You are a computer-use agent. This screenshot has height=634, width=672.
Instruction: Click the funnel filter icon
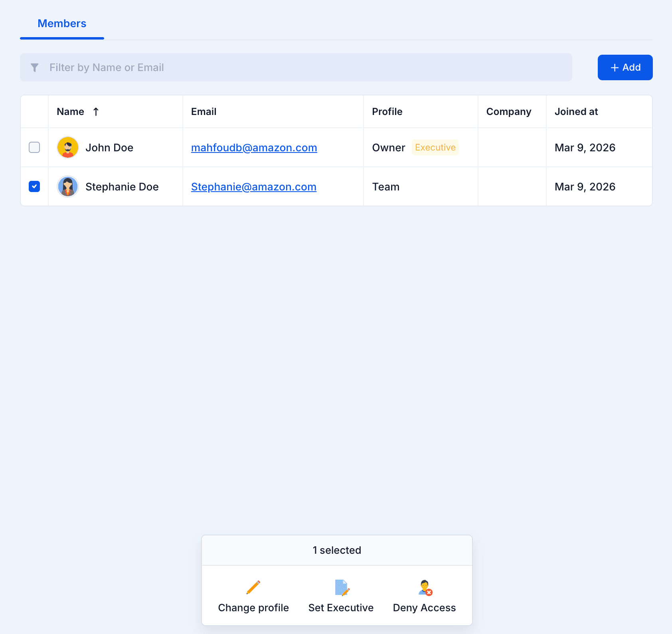point(35,68)
